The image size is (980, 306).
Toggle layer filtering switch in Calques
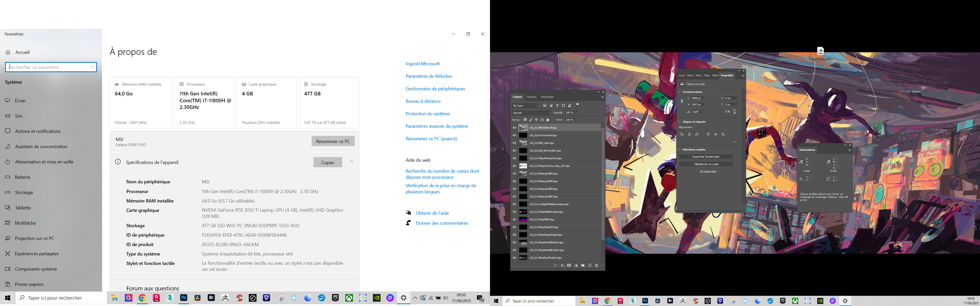pyautogui.click(x=578, y=105)
